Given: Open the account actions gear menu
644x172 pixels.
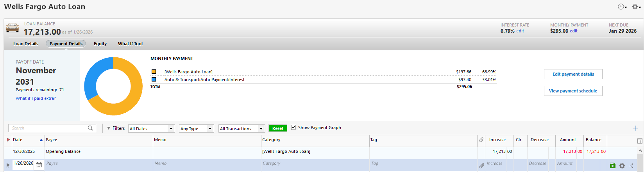Looking at the screenshot, I should tap(636, 7).
